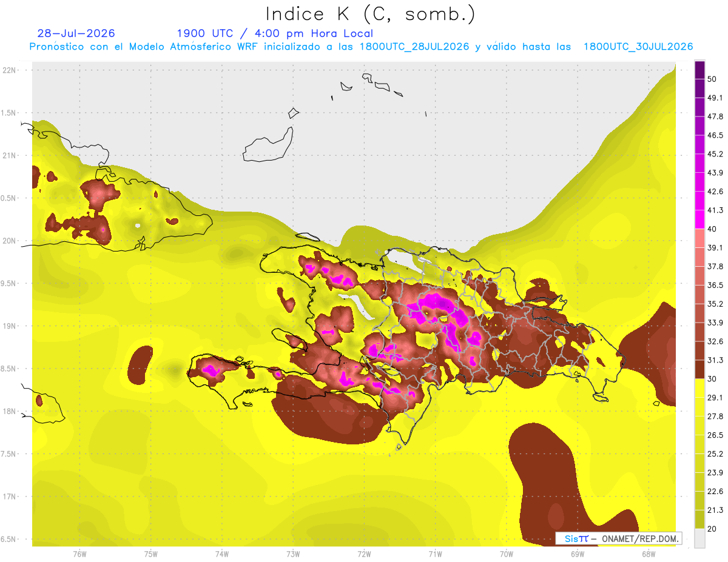This screenshot has height=562, width=728.
Task: Click the dark purple colorbar swatch above 50
Action: (x=699, y=70)
